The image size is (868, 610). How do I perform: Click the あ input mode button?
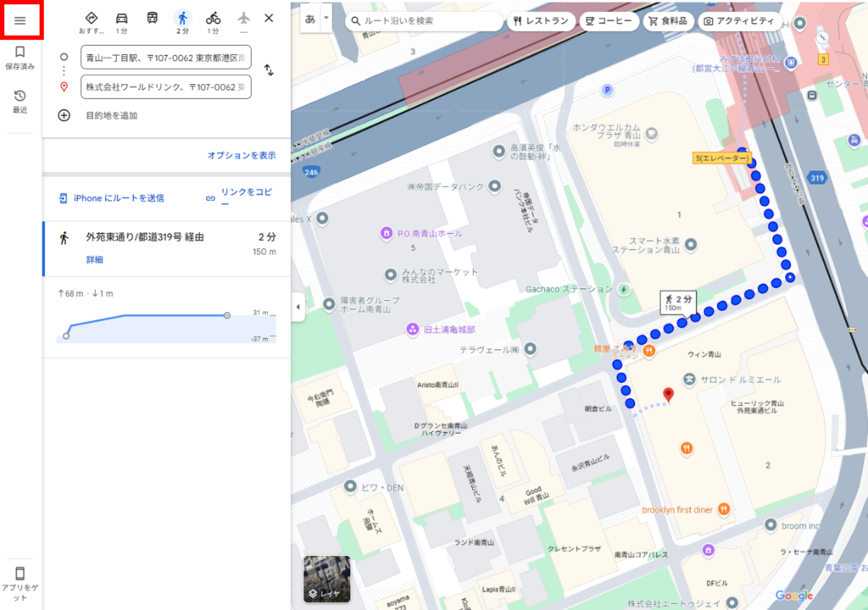coord(310,19)
